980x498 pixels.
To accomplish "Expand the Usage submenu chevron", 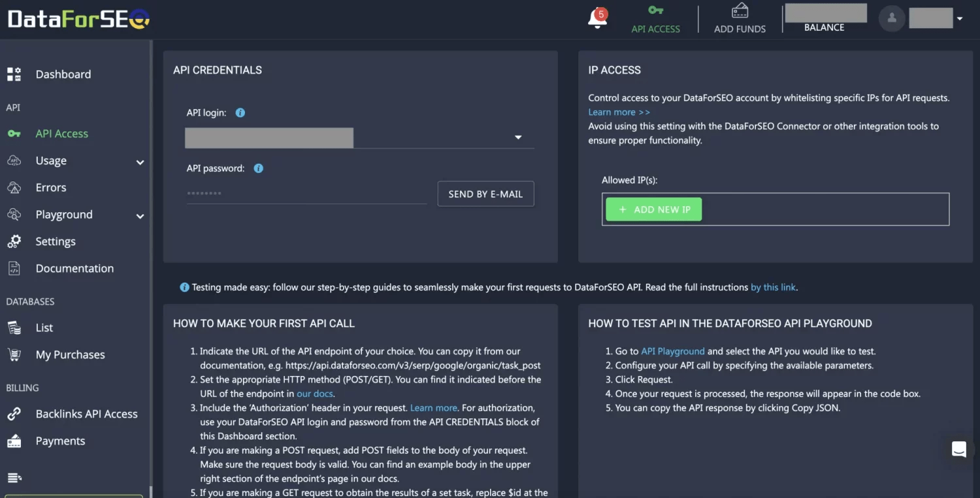I will pyautogui.click(x=140, y=162).
